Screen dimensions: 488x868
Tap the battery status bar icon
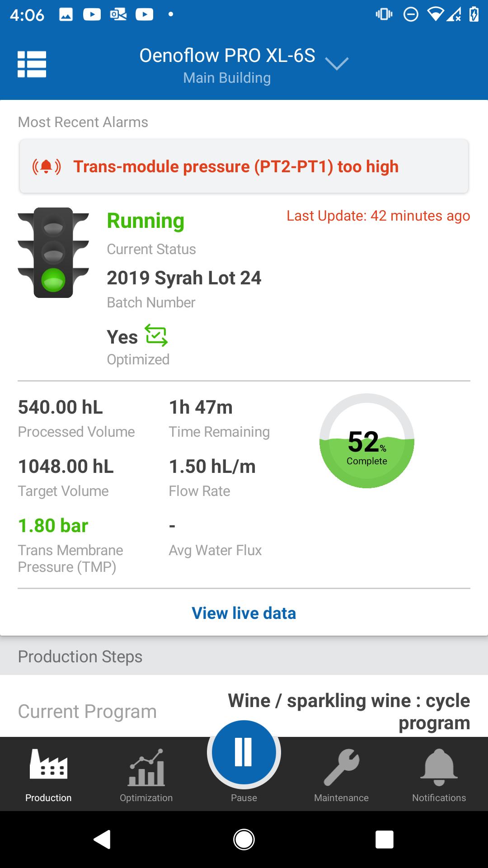point(474,14)
